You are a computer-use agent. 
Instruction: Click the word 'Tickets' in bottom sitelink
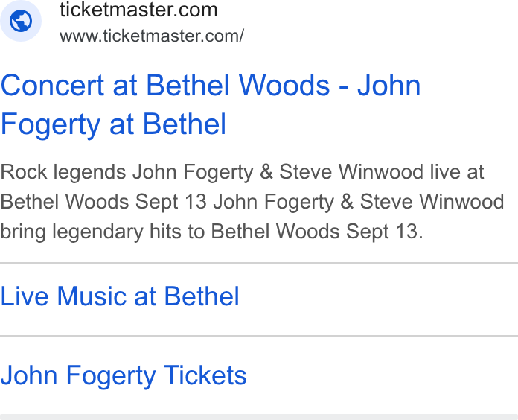205,375
